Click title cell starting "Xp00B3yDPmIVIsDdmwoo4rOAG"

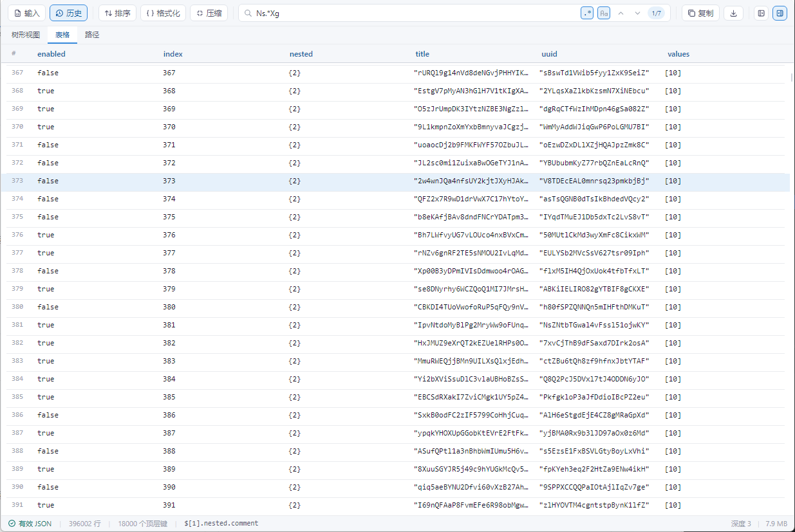point(471,271)
